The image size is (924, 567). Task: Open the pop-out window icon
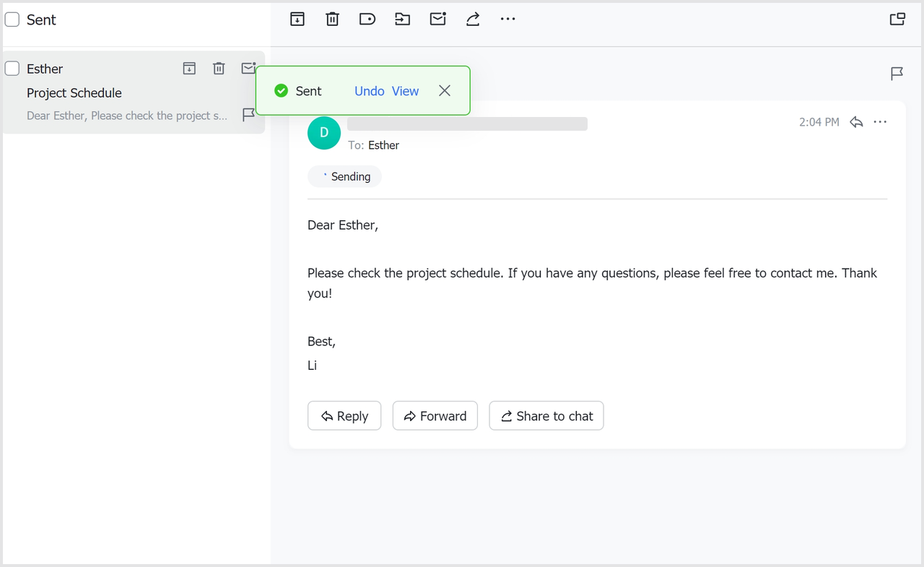pos(897,20)
